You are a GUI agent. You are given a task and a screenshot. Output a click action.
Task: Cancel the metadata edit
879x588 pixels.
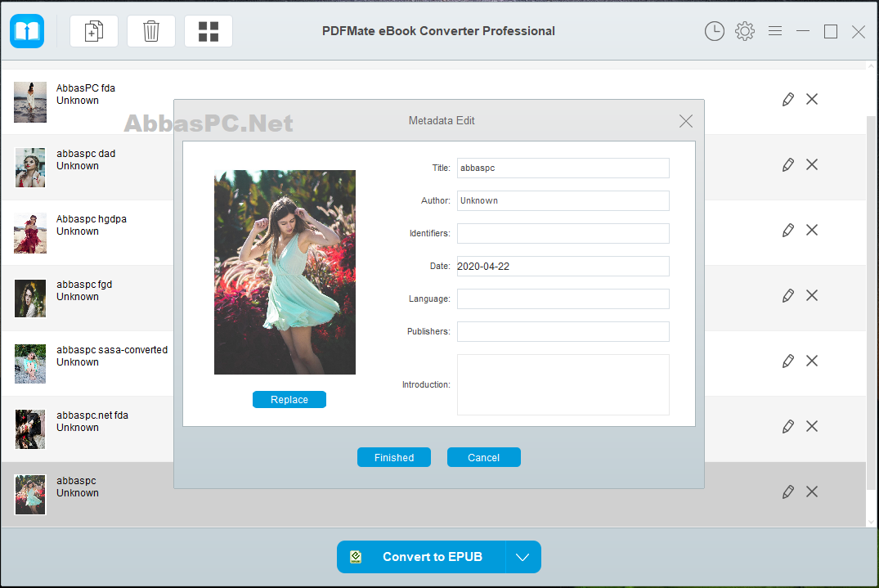coord(484,457)
